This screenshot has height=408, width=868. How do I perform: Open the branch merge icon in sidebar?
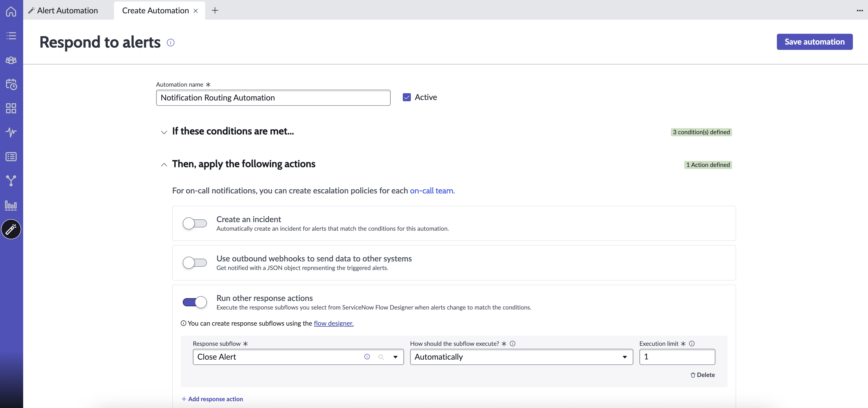click(x=11, y=181)
